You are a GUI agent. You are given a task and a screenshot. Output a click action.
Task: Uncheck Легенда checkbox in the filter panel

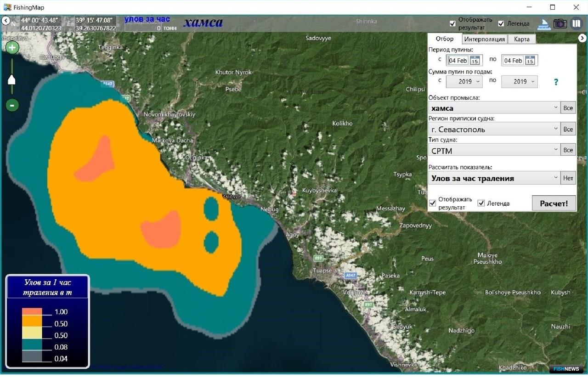pos(481,203)
